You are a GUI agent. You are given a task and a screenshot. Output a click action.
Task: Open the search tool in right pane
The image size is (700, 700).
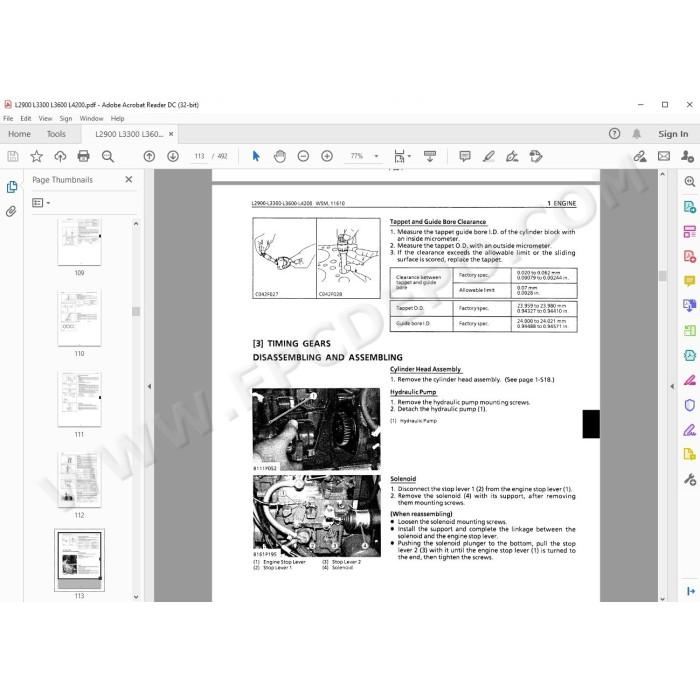[690, 181]
